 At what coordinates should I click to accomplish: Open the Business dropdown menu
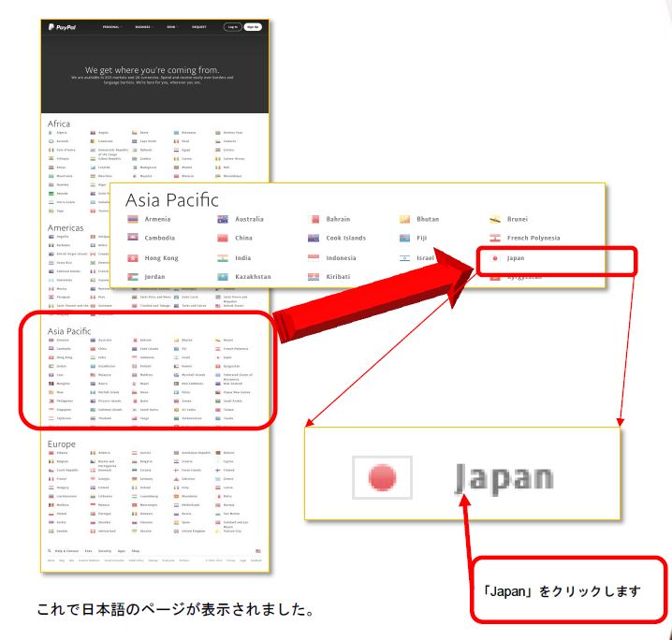tap(143, 27)
